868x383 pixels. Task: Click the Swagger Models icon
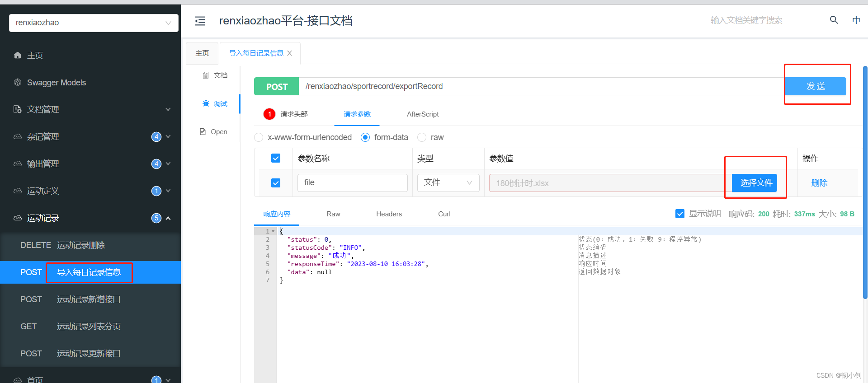pos(18,82)
